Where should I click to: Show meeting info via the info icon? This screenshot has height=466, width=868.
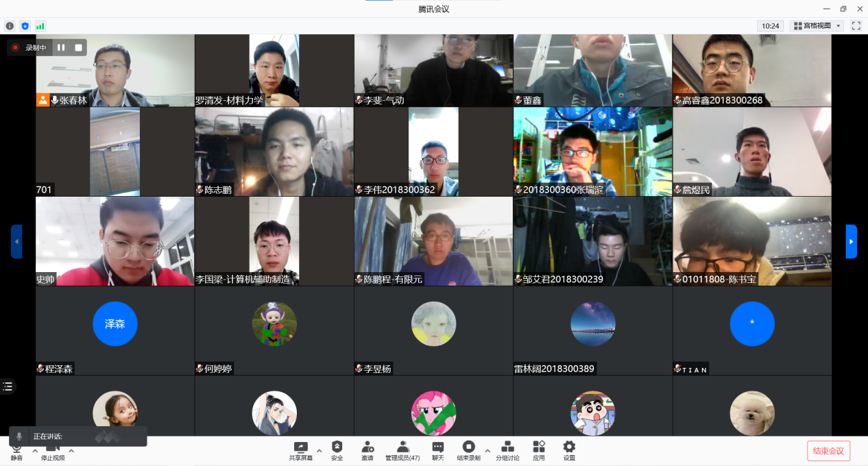click(x=10, y=26)
